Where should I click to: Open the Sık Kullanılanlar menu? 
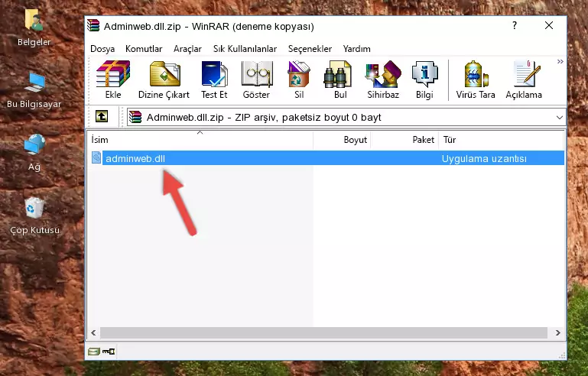(x=245, y=49)
